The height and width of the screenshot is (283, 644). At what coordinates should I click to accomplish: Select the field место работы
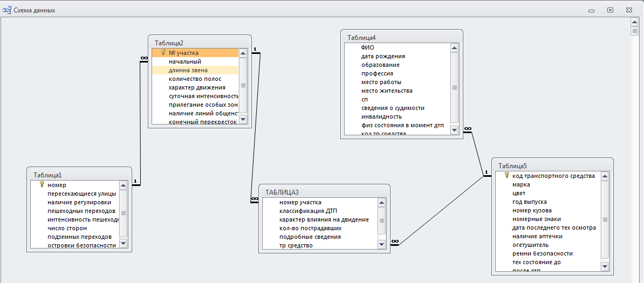coord(398,82)
